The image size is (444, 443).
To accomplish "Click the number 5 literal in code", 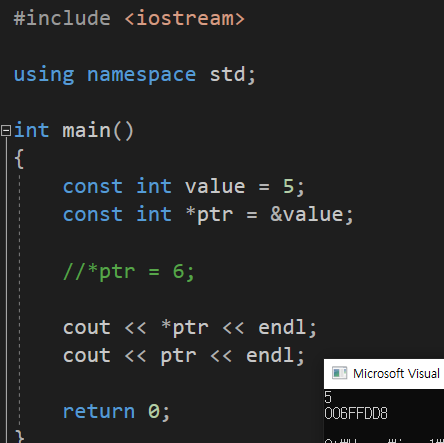I will [x=289, y=186].
